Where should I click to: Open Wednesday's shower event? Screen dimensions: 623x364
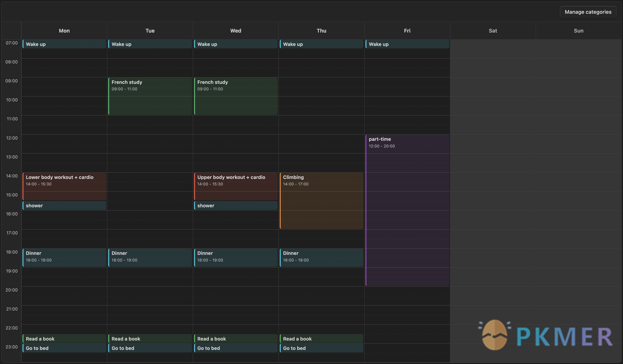tap(236, 205)
